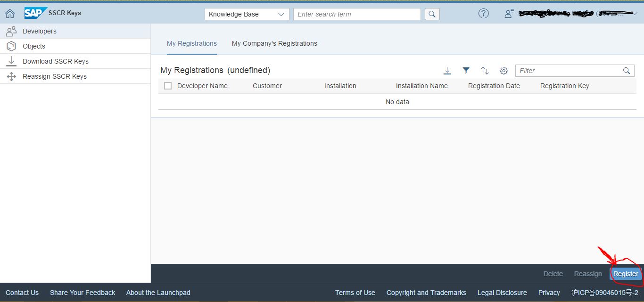Select Reassign SSCR Keys in sidebar
This screenshot has width=644, height=302.
[x=55, y=76]
